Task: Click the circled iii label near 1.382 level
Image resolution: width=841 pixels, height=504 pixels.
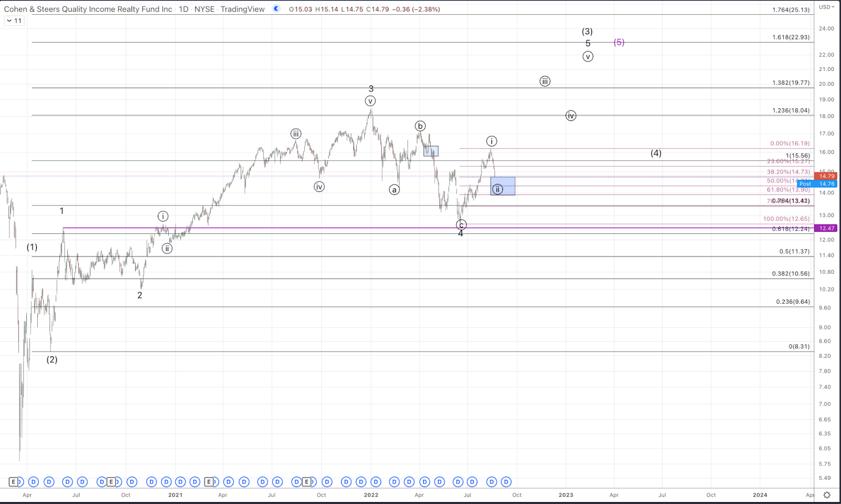Action: 545,81
